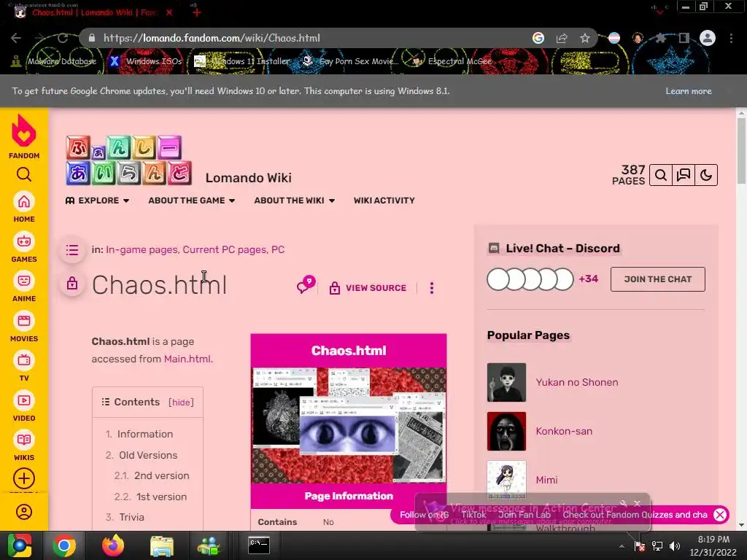
Task: Click the page protection lock icon
Action: (x=72, y=284)
